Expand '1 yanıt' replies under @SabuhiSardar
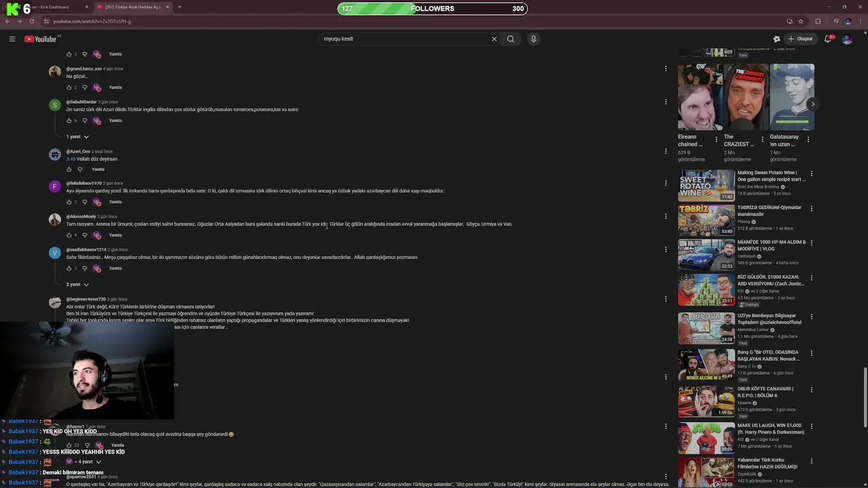This screenshot has width=868, height=488. pyautogui.click(x=77, y=137)
